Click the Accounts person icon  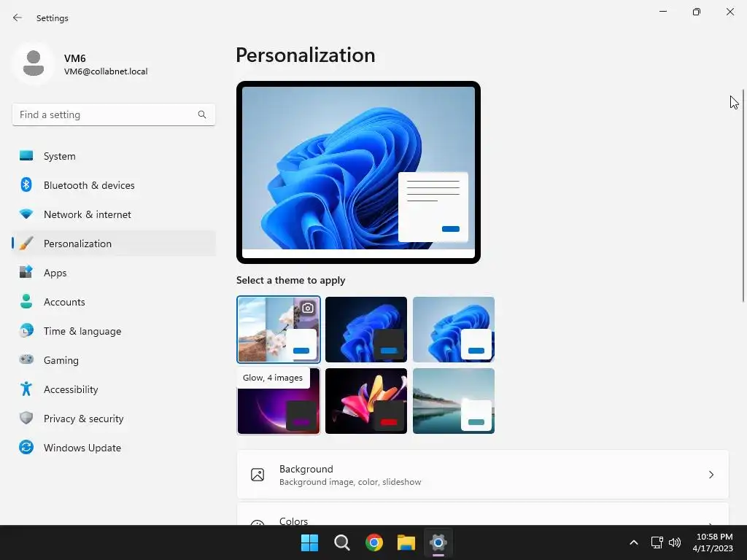tap(26, 301)
